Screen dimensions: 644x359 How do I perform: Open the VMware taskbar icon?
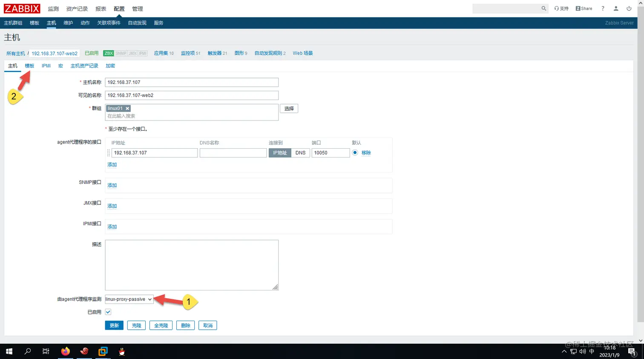[103, 351]
